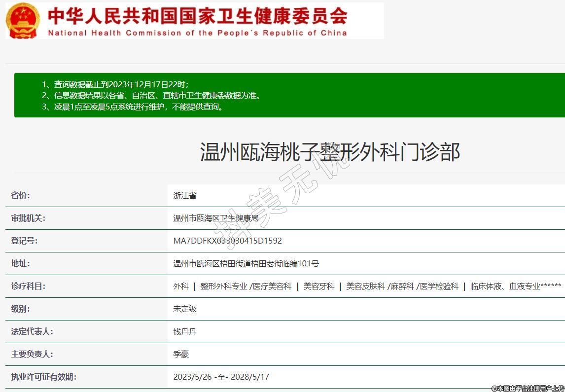Click the national emblem logo
Screen dimensions: 565x392
point(23,21)
